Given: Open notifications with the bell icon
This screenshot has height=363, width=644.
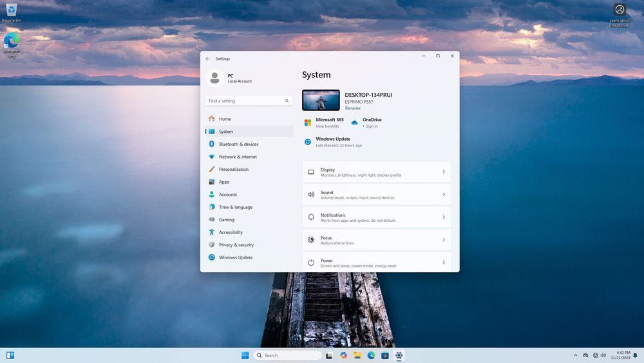Looking at the screenshot, I should pos(636,355).
